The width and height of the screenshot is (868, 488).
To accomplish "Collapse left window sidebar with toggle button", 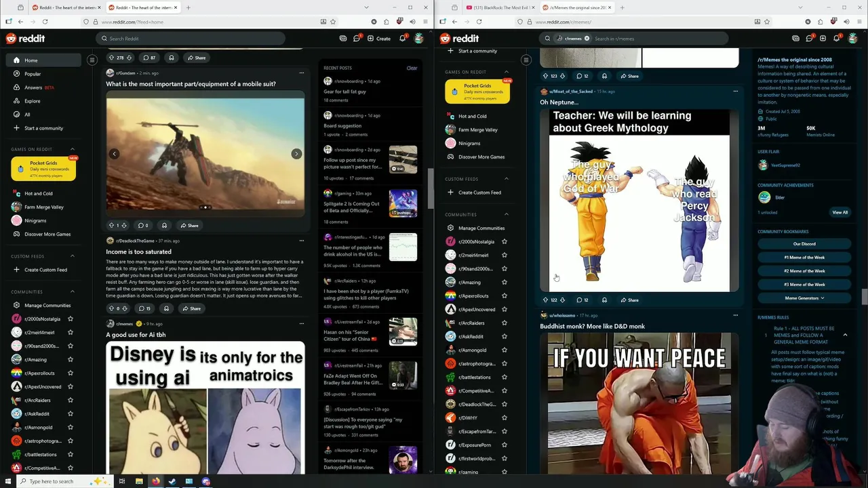I will tap(92, 60).
